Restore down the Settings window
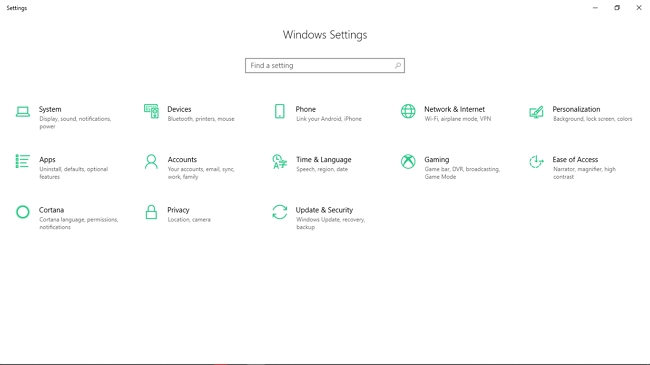This screenshot has width=650, height=365. coord(617,8)
